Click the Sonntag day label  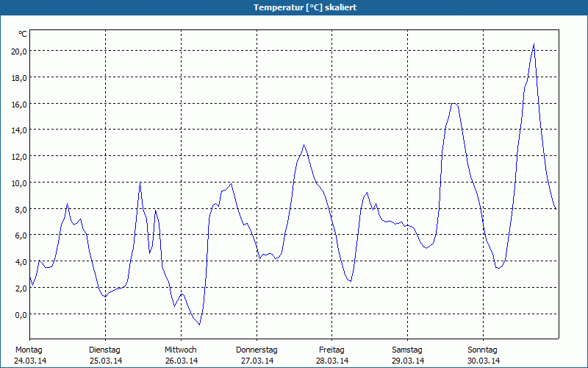point(483,350)
